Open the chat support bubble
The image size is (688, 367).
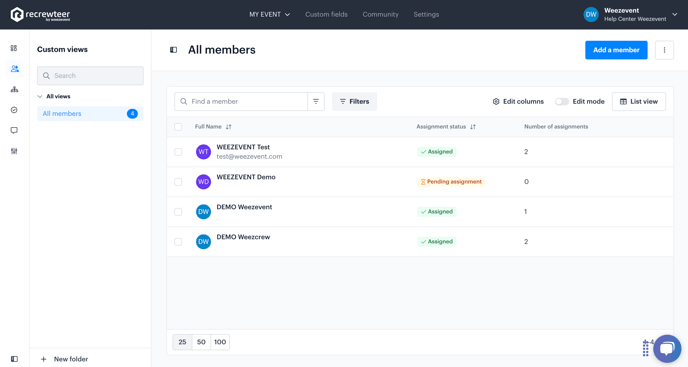pos(667,349)
